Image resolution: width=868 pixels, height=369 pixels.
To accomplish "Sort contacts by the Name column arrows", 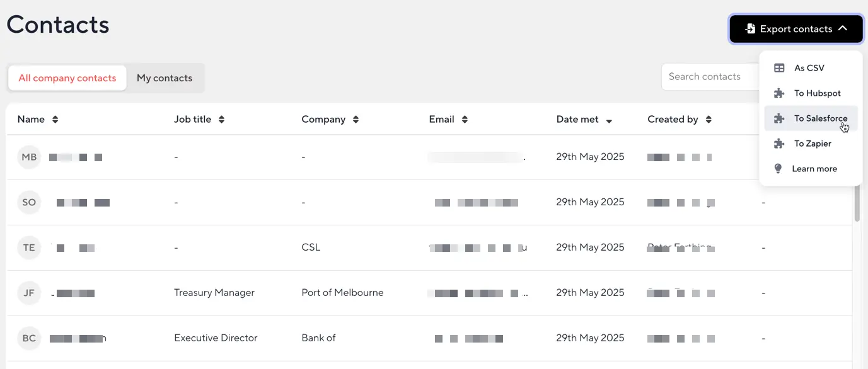I will (x=55, y=120).
